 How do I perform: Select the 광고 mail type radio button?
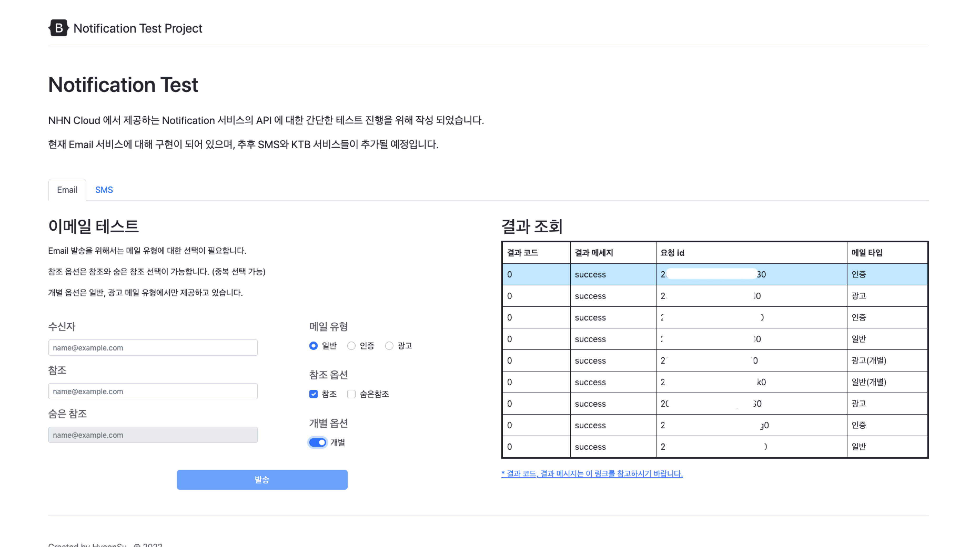click(x=389, y=346)
